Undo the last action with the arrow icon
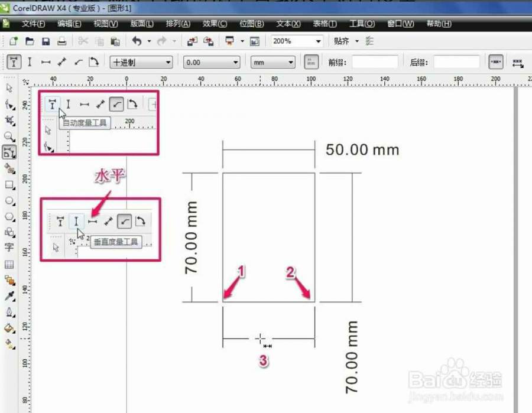The image size is (532, 413). point(137,41)
